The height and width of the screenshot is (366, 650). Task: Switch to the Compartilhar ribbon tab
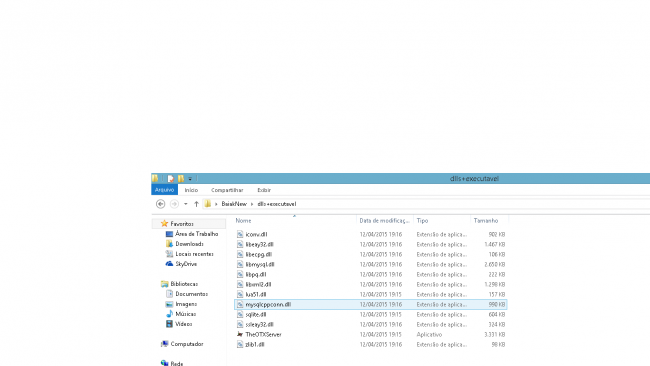click(227, 190)
